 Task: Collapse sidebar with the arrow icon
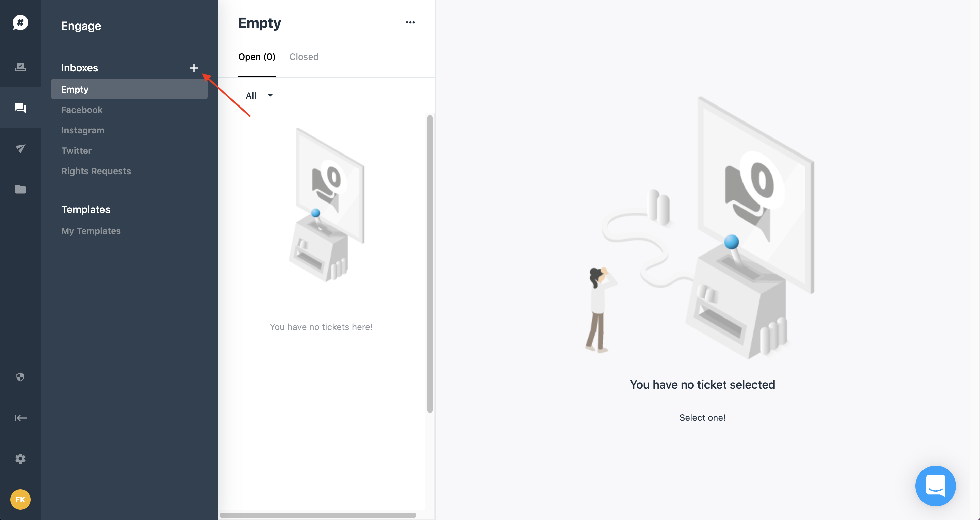(x=20, y=418)
